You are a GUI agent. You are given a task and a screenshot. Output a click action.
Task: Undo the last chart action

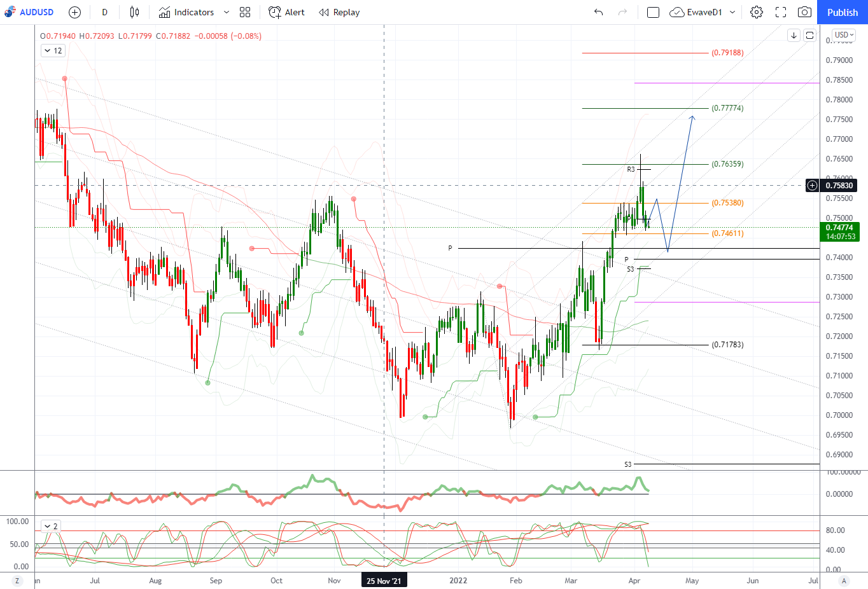click(x=598, y=12)
